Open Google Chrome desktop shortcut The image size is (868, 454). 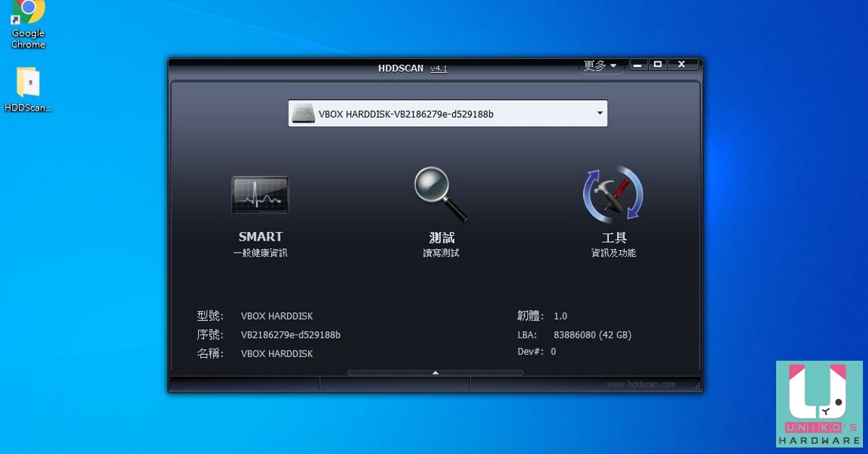pos(28,24)
